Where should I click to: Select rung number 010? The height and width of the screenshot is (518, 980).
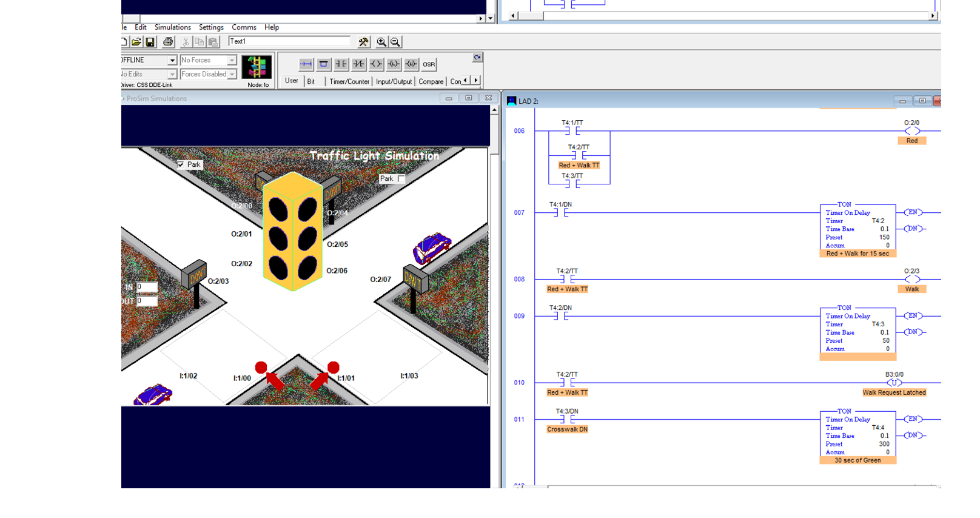pyautogui.click(x=520, y=383)
